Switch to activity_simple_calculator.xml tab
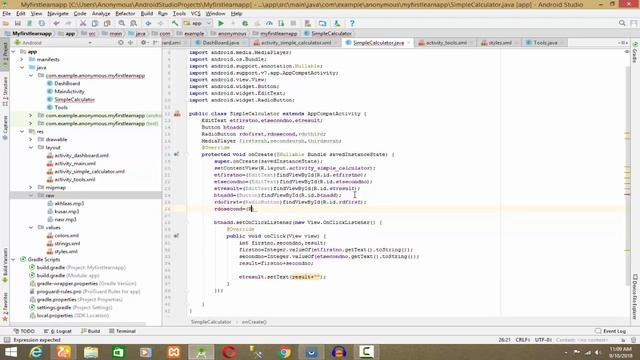 [x=296, y=42]
